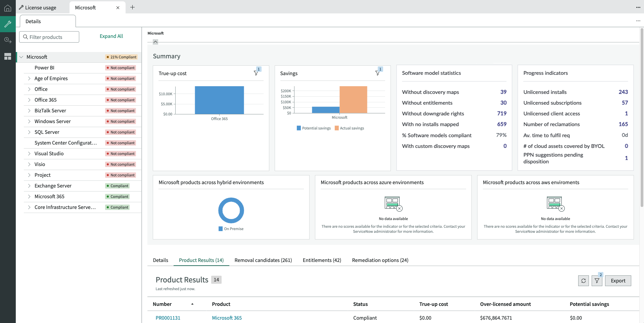Sort by the Over-licensed amount column header

[505, 304]
